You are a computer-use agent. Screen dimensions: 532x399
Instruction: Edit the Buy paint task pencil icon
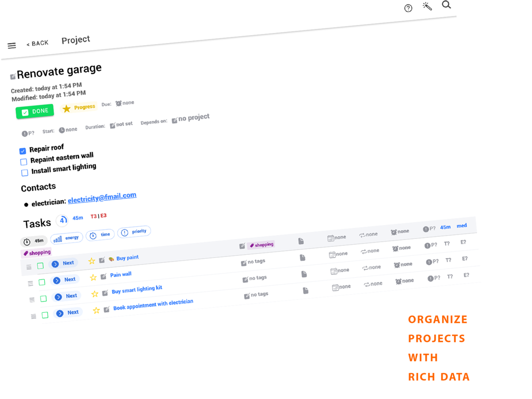tap(102, 260)
